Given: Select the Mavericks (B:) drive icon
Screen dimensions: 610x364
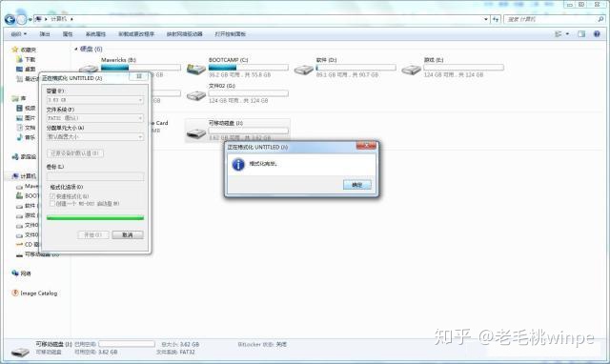Looking at the screenshot, I should click(x=89, y=70).
